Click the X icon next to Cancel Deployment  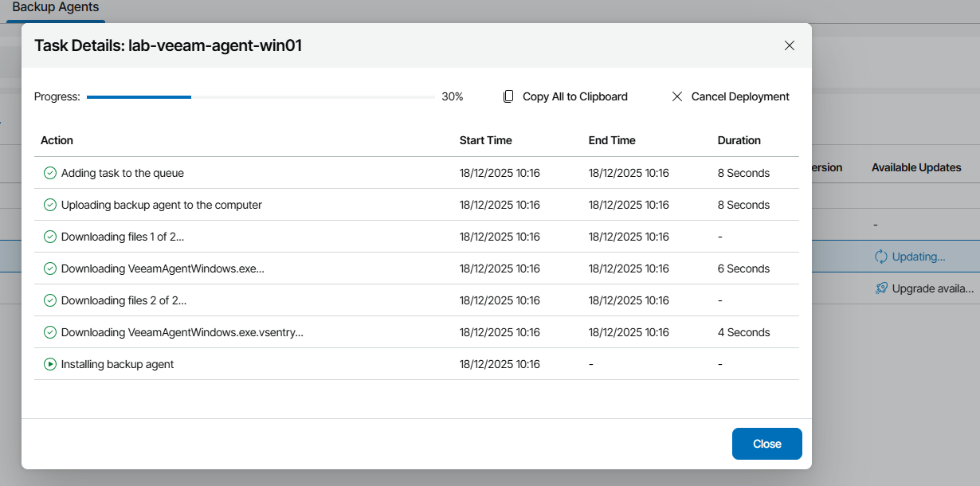point(677,96)
